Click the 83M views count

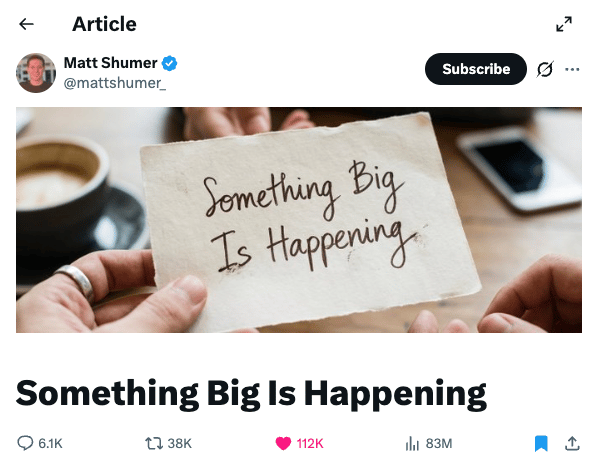(439, 444)
